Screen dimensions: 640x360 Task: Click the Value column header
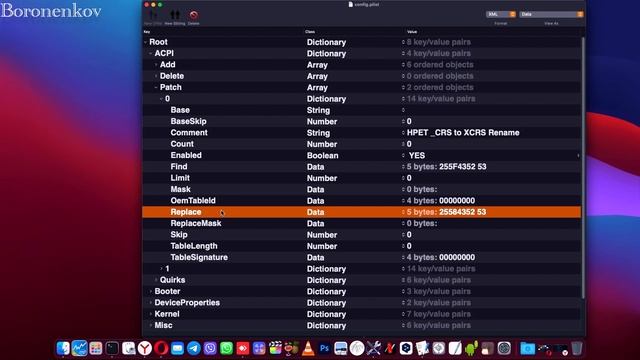[412, 31]
